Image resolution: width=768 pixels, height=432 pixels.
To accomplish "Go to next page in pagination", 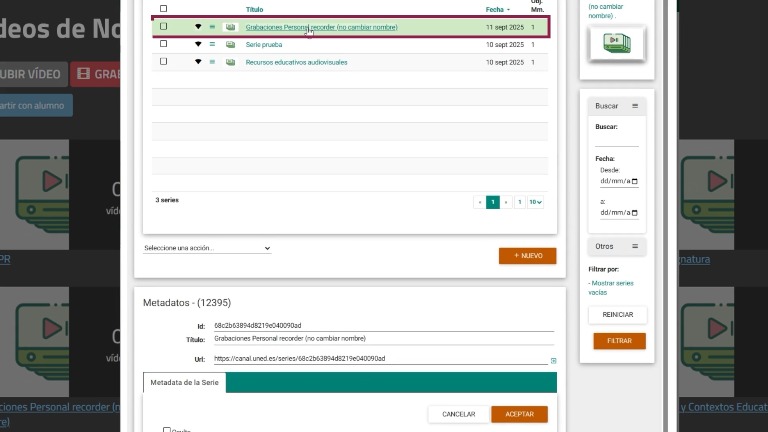I will tap(506, 202).
